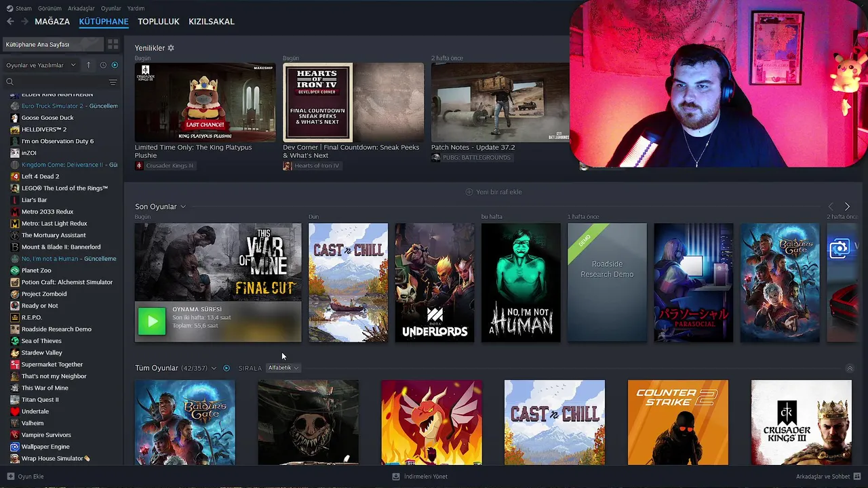The width and height of the screenshot is (868, 488).
Task: Open the Yardım menu
Action: (x=136, y=8)
